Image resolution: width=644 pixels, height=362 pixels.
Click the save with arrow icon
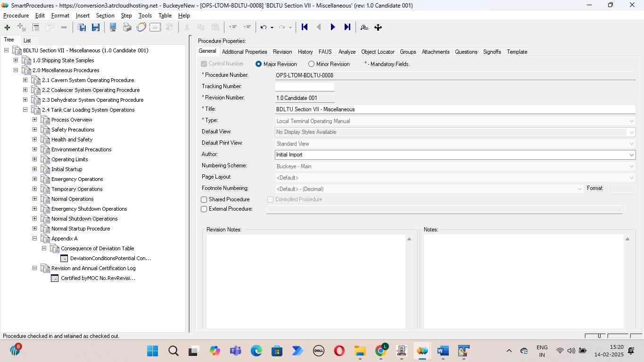click(x=82, y=27)
